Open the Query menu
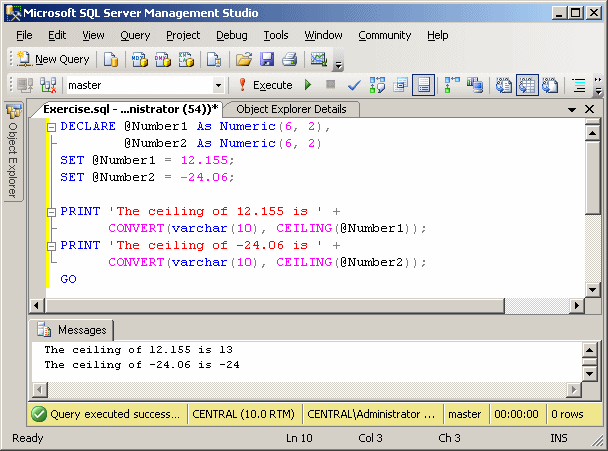Image resolution: width=608 pixels, height=451 pixels. 135,35
